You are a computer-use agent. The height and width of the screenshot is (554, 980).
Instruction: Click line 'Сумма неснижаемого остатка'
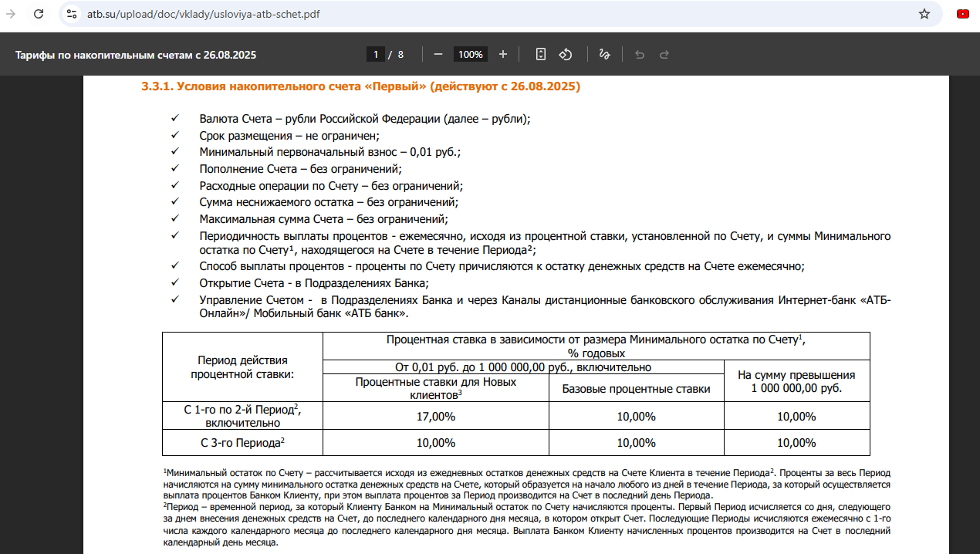[x=329, y=202]
